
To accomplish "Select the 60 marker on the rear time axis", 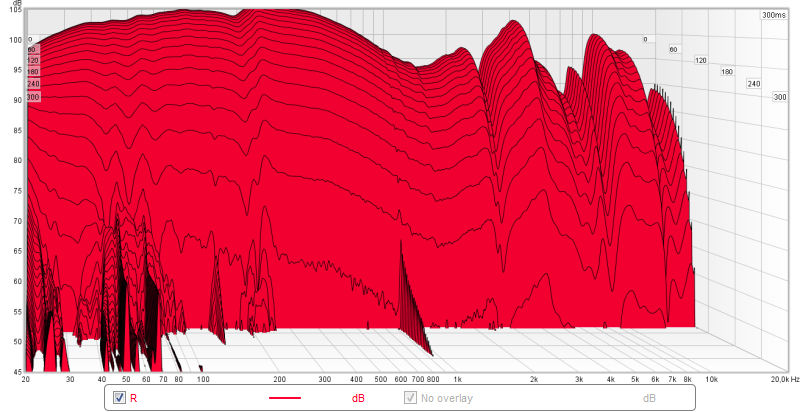I will click(x=673, y=49).
